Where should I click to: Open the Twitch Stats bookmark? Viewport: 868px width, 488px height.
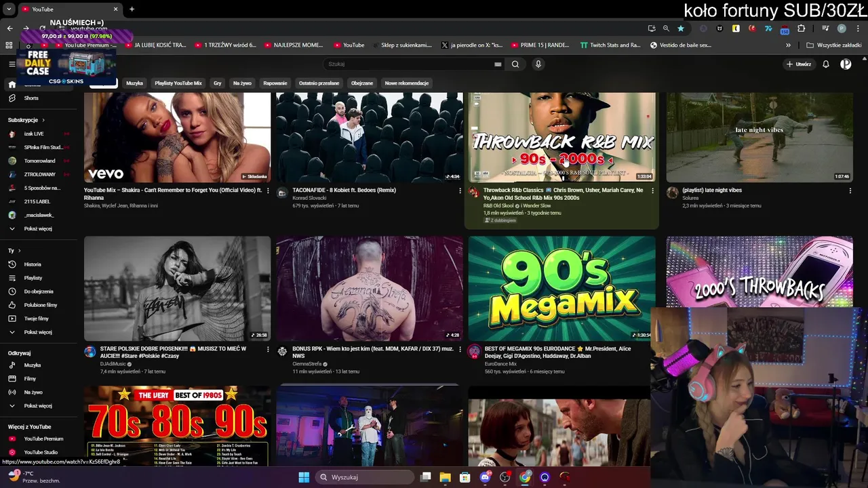pyautogui.click(x=610, y=45)
